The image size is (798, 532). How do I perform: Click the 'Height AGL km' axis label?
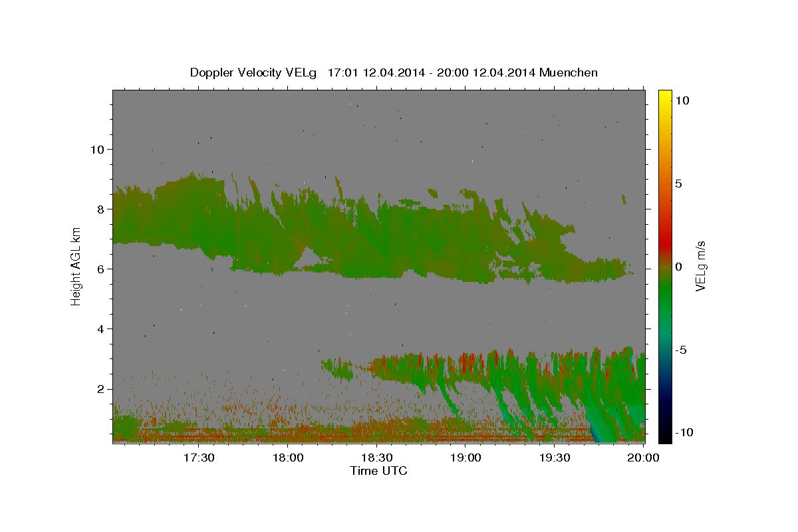click(76, 266)
